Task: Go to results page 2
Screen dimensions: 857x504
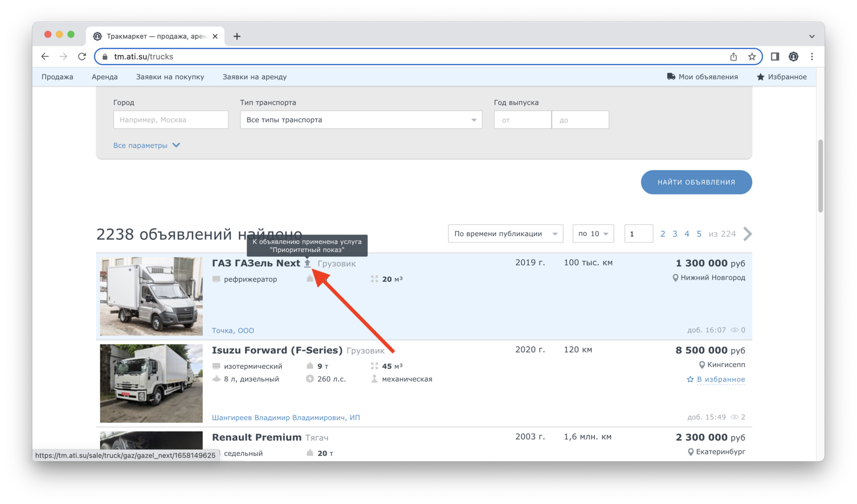Action: point(663,234)
